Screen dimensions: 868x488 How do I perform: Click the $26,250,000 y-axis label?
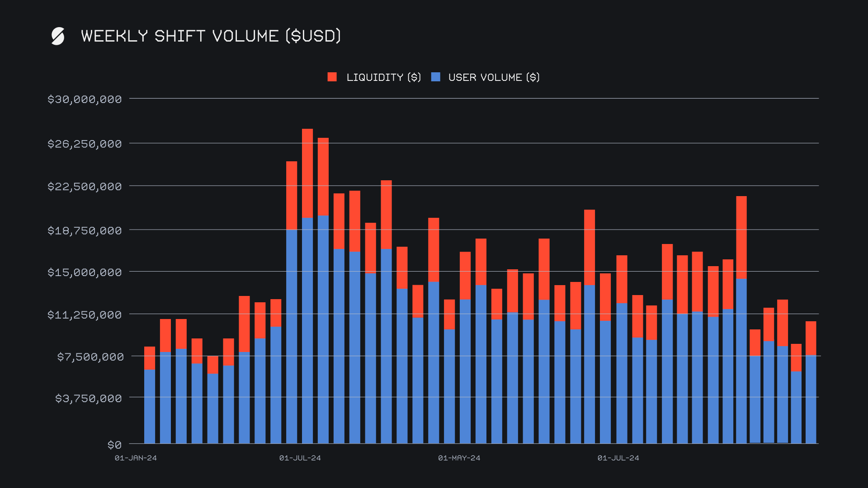point(85,144)
